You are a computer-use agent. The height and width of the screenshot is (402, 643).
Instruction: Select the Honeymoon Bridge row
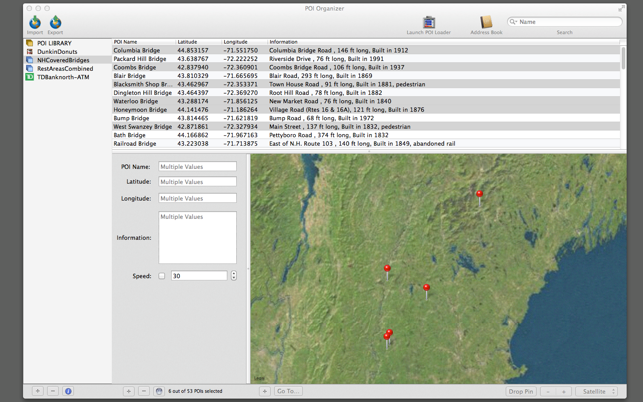point(366,110)
